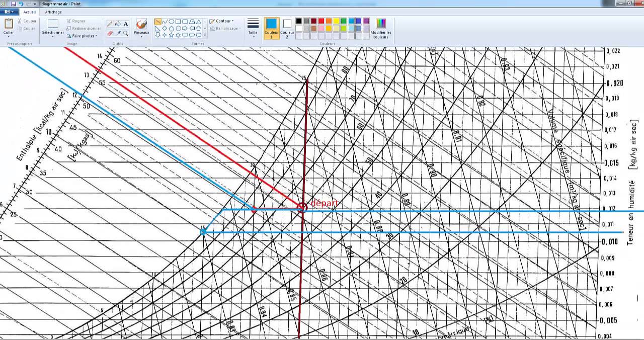Pick the black color swatch
Image resolution: width=644 pixels, height=340 pixels.
[x=299, y=21]
